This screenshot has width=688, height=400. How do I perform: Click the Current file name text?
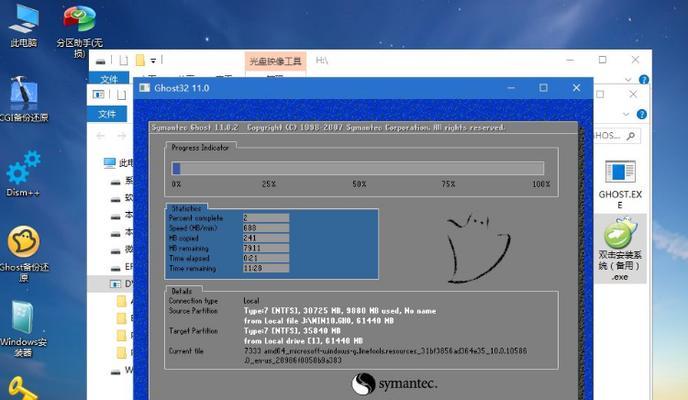pyautogui.click(x=385, y=356)
